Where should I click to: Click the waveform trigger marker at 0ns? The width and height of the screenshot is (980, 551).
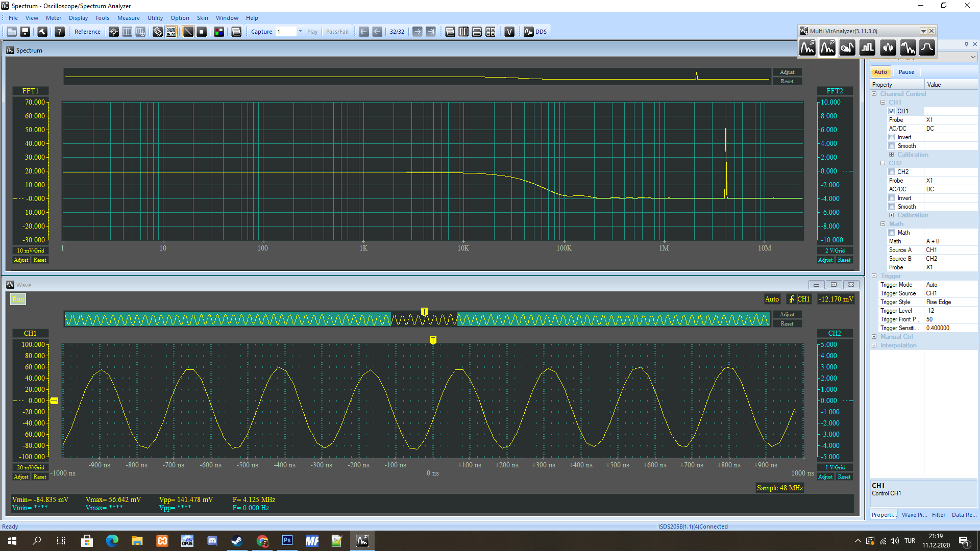tap(432, 339)
